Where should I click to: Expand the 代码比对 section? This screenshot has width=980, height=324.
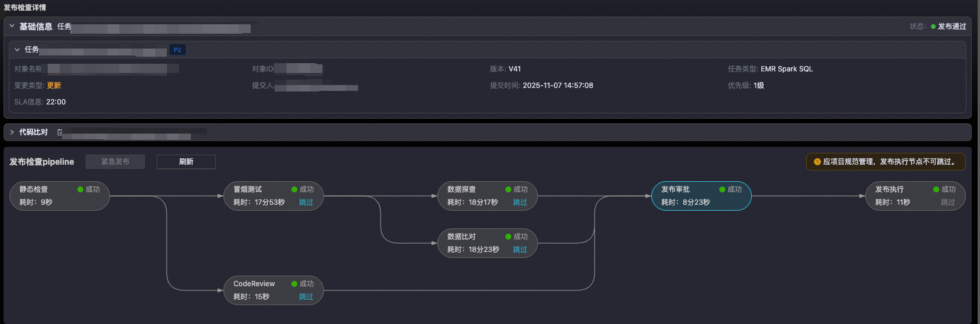(x=12, y=132)
